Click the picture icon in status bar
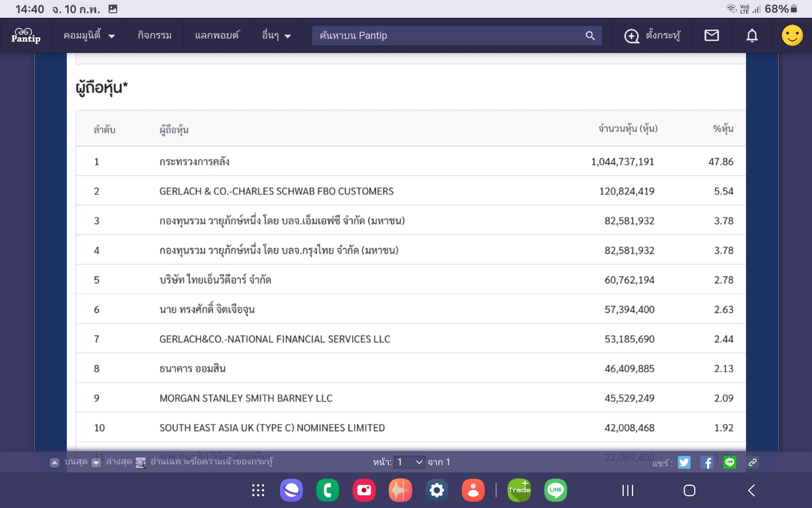The height and width of the screenshot is (508, 812). [x=113, y=9]
